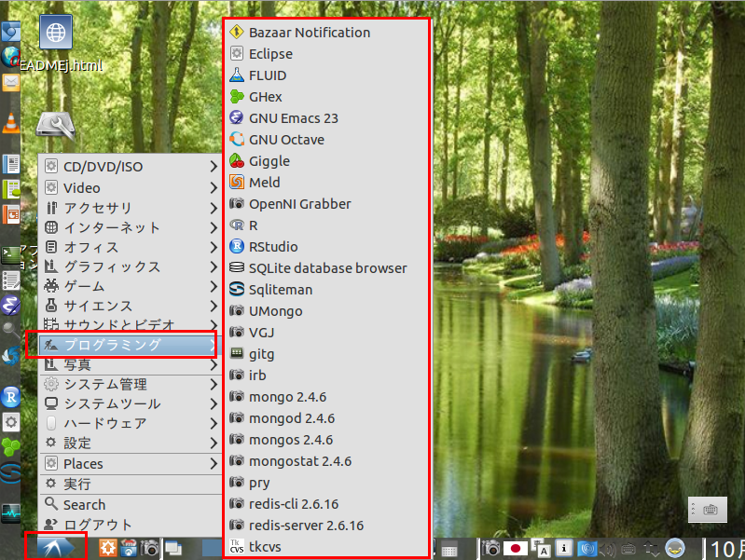Click the VLC cone icon in the dock
745x560 pixels.
(x=10, y=123)
